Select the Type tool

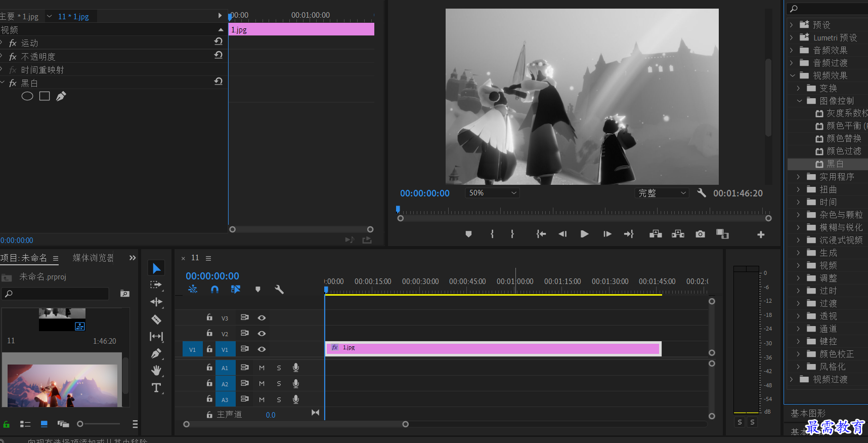(x=156, y=388)
